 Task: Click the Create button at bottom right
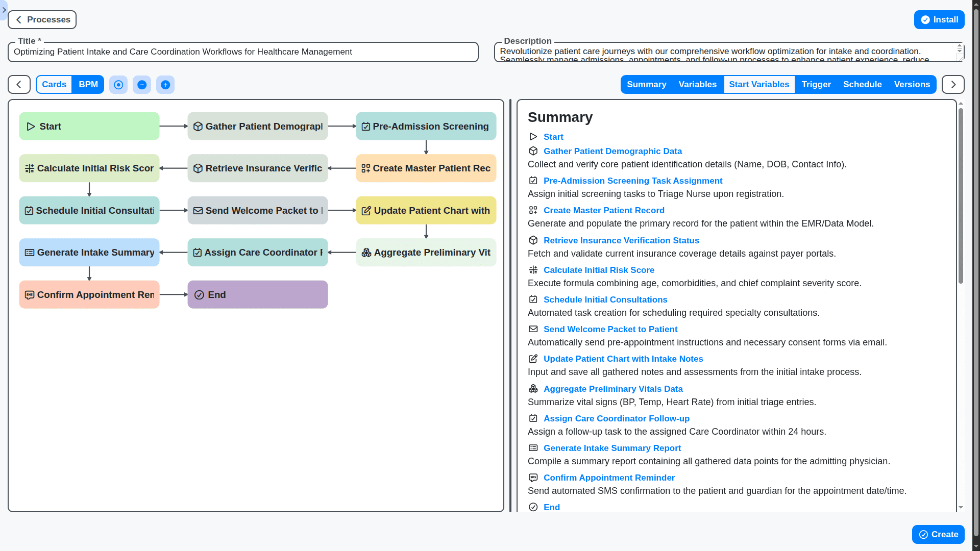click(x=938, y=534)
